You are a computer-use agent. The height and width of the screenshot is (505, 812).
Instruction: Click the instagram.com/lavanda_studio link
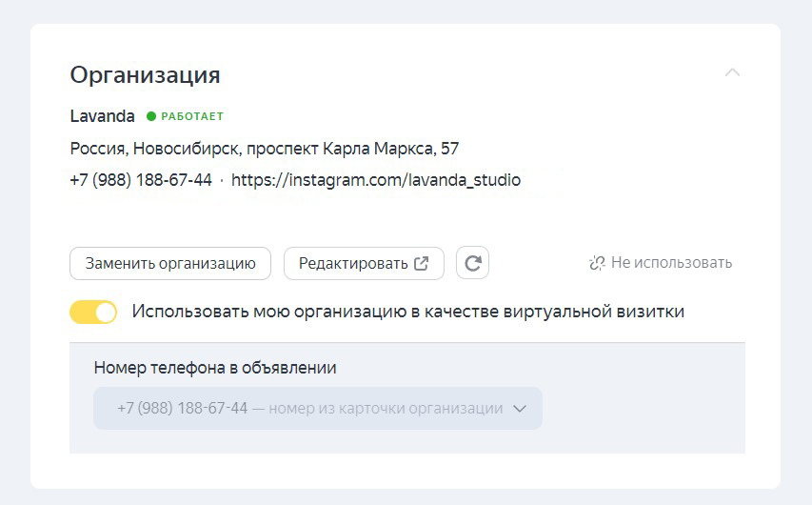[376, 180]
